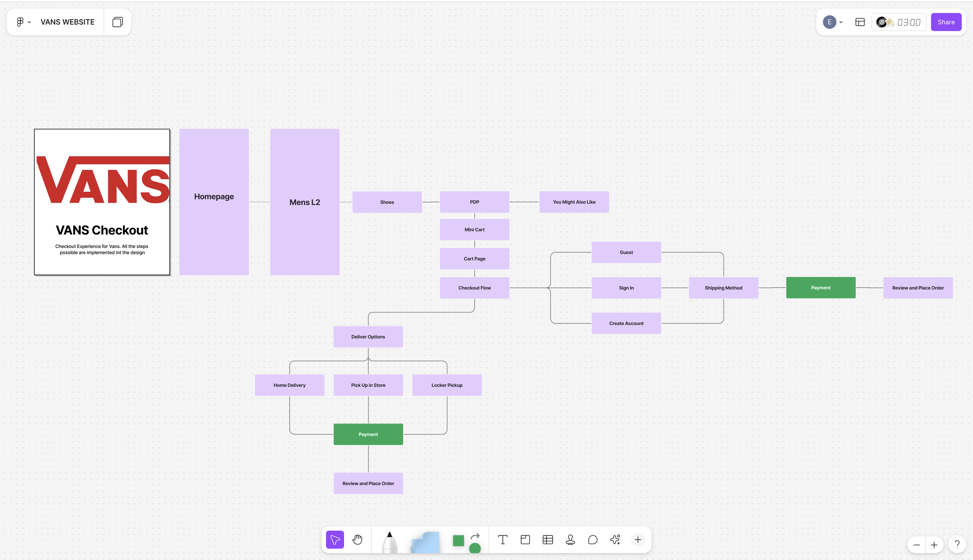Select the Hand tool
This screenshot has height=560, width=973.
point(357,539)
